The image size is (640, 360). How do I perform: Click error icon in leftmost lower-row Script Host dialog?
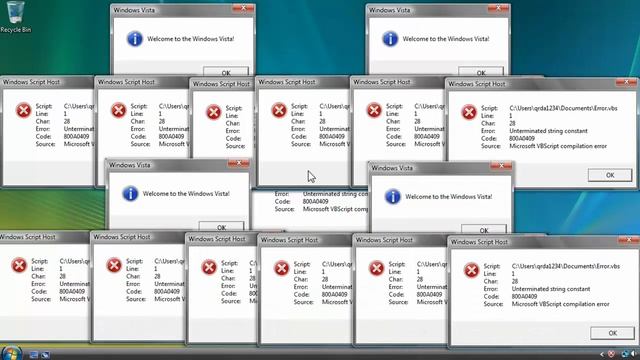(19, 265)
